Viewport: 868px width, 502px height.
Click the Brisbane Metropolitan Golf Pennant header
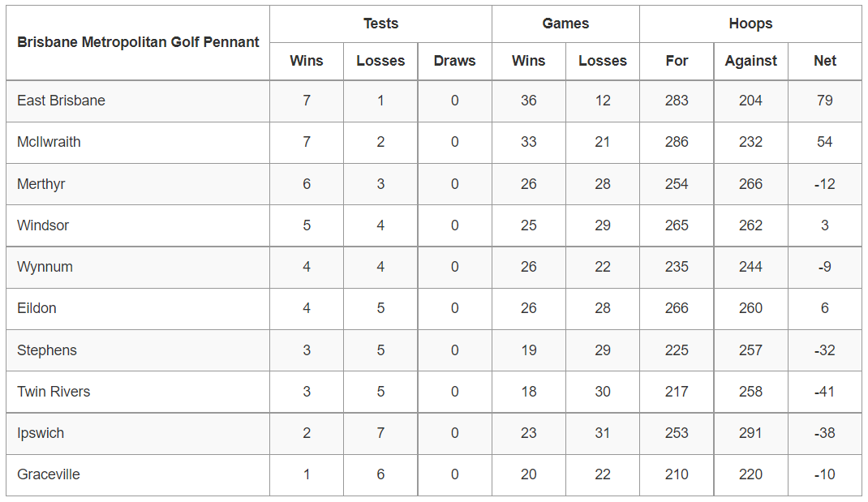(138, 42)
